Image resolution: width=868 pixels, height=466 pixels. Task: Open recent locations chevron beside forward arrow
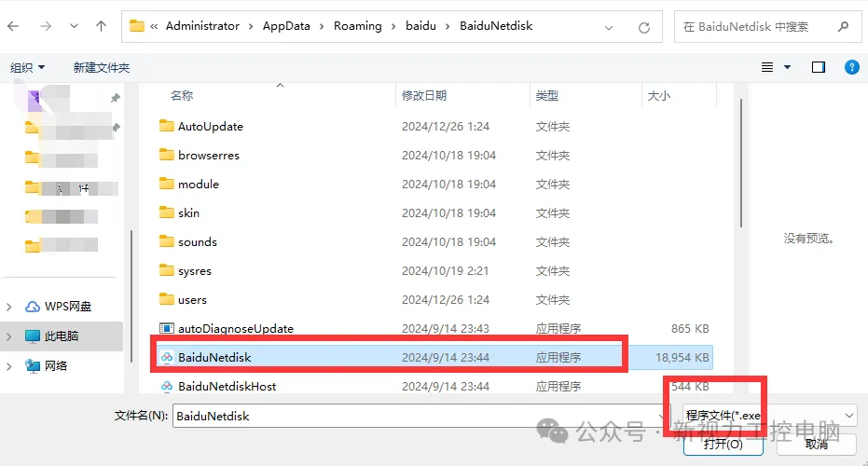click(x=74, y=26)
